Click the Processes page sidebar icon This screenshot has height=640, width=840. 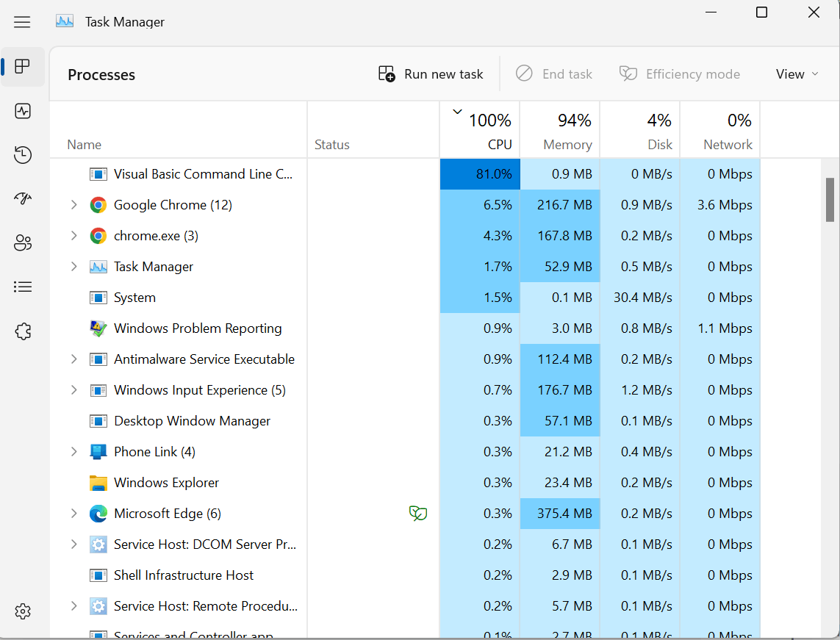23,67
